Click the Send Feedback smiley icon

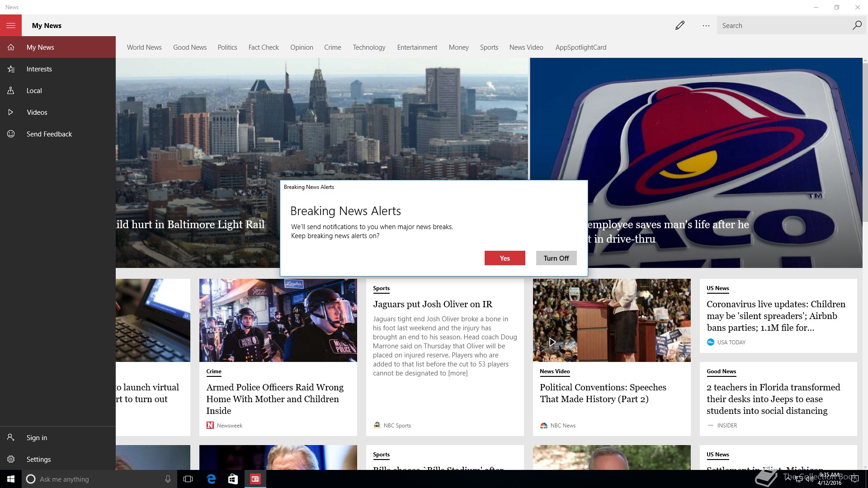11,134
